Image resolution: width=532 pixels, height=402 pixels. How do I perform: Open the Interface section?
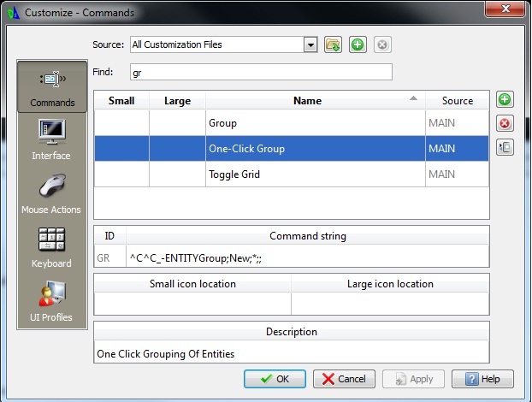click(52, 139)
